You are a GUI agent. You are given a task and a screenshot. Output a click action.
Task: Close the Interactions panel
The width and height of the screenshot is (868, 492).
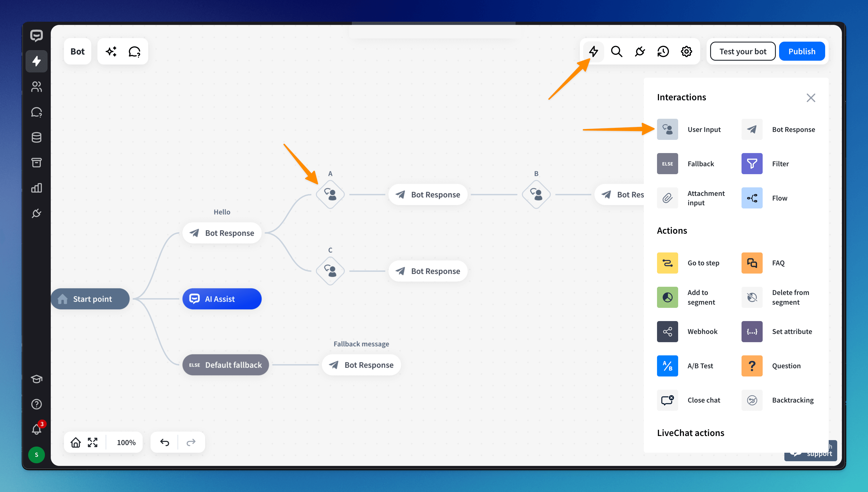click(810, 98)
